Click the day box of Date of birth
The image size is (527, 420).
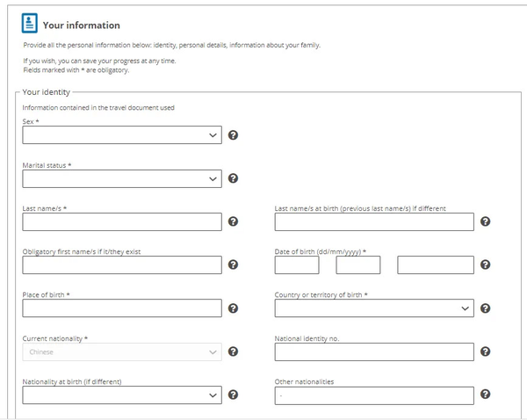[300, 264]
